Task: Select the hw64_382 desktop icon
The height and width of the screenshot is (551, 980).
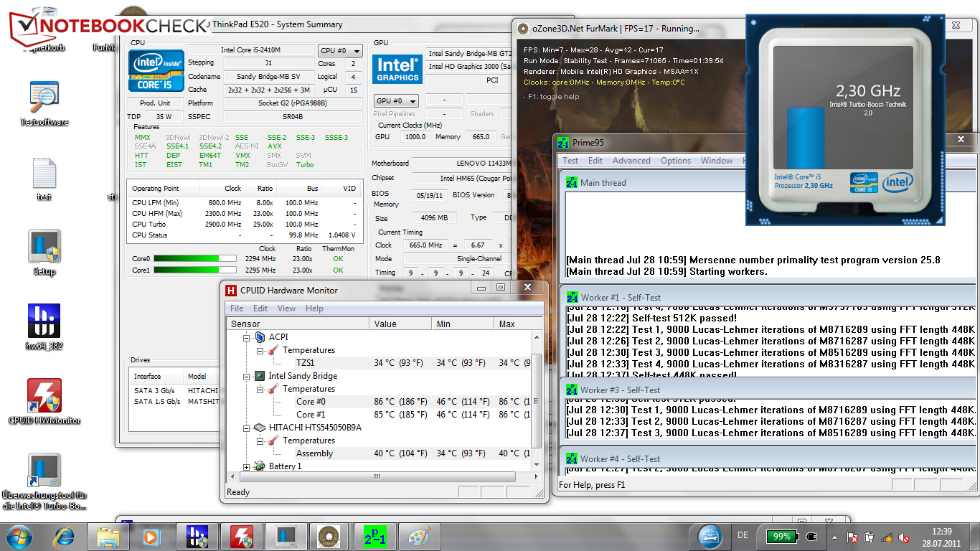Action: (x=43, y=327)
